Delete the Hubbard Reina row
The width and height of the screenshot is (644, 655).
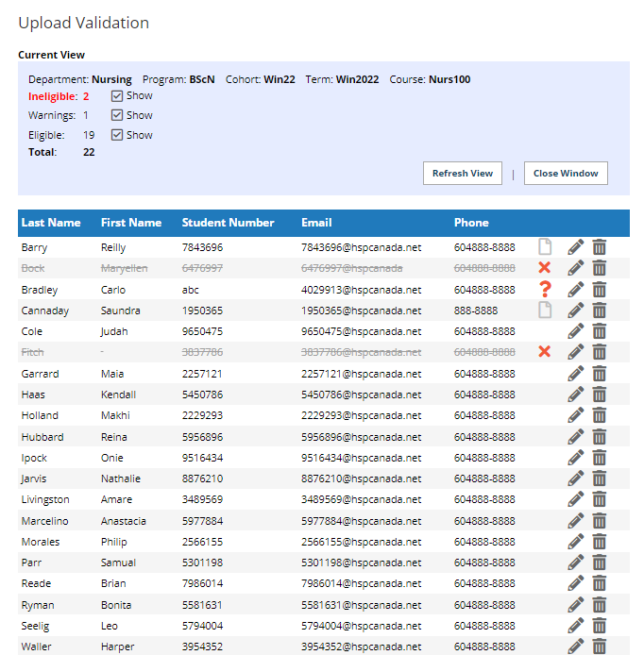tap(600, 437)
